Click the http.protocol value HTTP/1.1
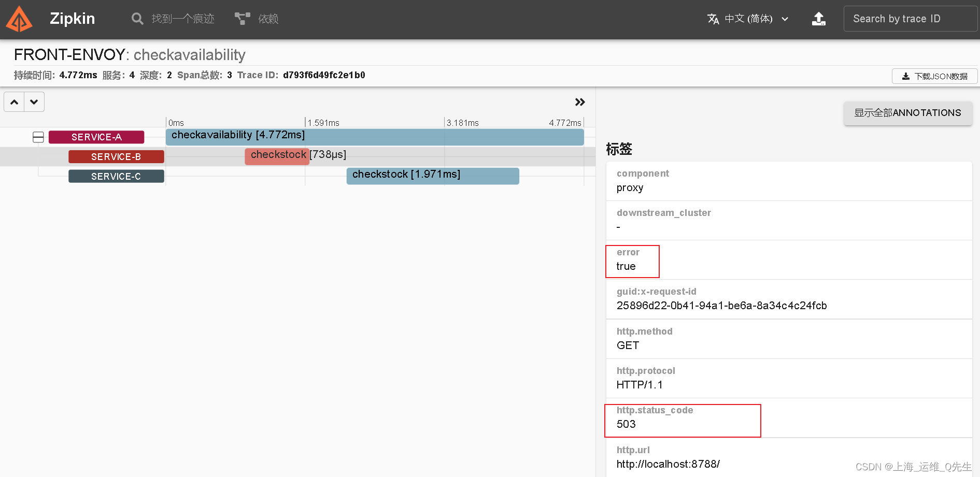The height and width of the screenshot is (477, 980). [640, 385]
